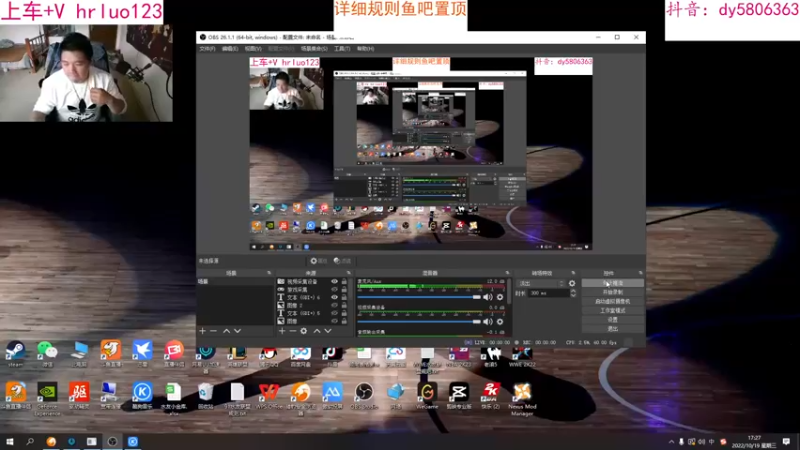Screen dimensions: 800x450
Task: Open the 视图(V) menu in OBS
Action: point(253,48)
